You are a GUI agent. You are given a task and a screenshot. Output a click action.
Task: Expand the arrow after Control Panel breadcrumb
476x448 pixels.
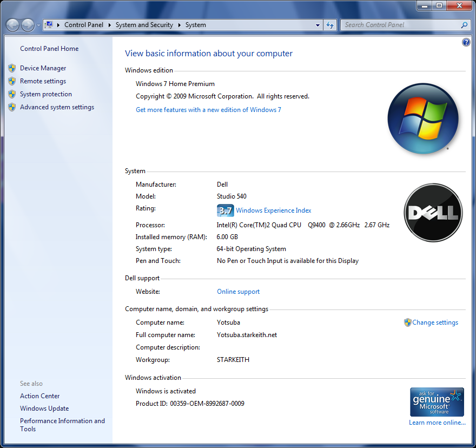pos(110,25)
